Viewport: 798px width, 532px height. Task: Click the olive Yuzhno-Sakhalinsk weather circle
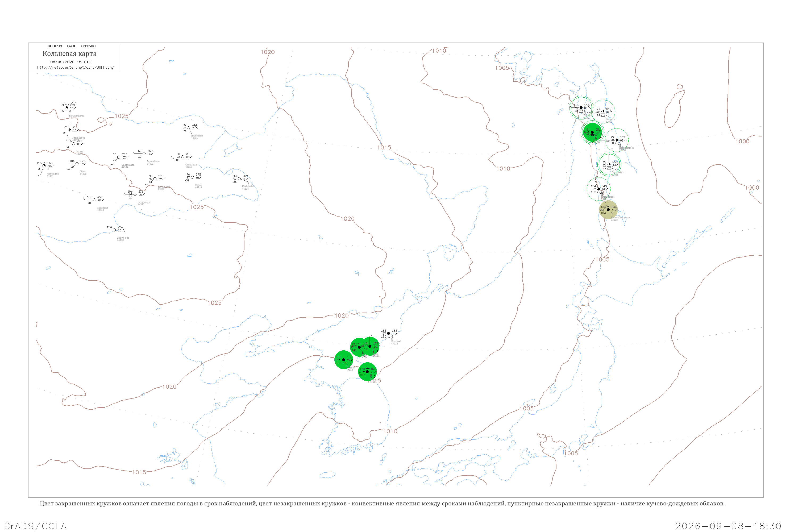tap(608, 210)
